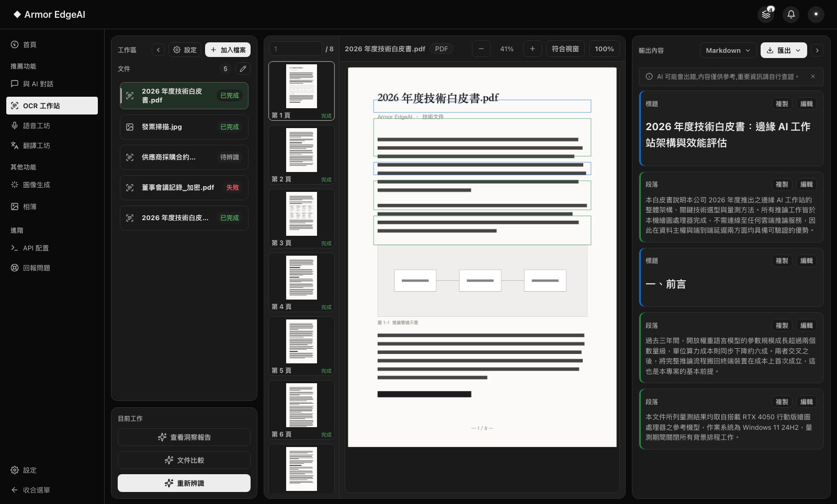Open 與 AI 對話 in the sidebar

click(52, 84)
